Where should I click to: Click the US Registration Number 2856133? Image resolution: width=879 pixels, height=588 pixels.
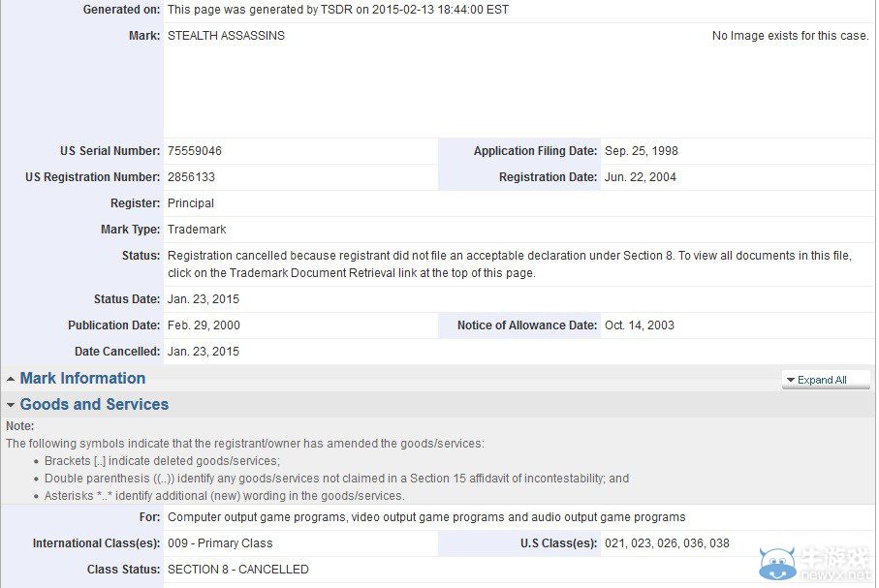[191, 177]
